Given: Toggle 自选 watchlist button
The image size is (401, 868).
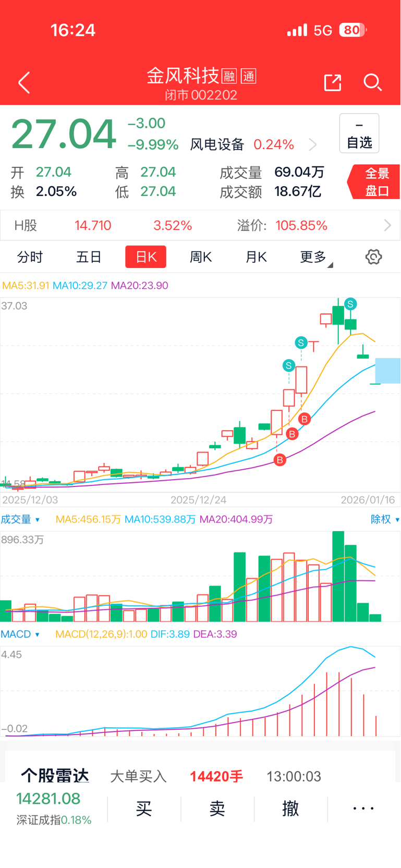Looking at the screenshot, I should 359,133.
